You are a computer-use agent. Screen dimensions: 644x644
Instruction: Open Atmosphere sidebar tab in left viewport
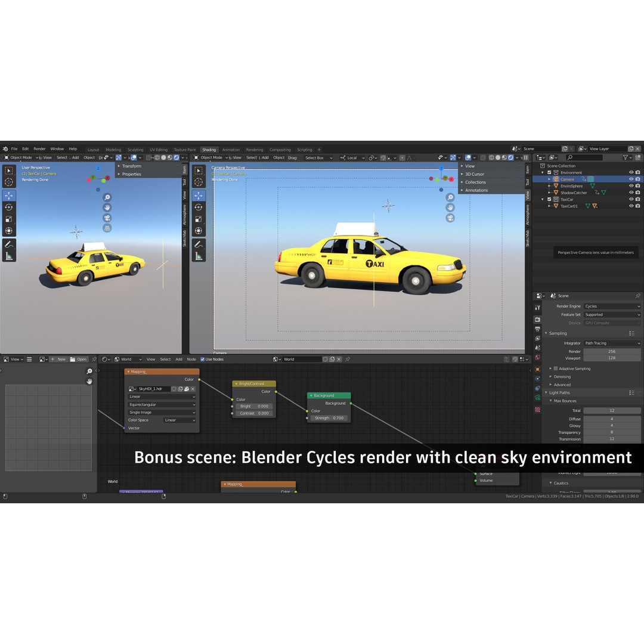[184, 215]
